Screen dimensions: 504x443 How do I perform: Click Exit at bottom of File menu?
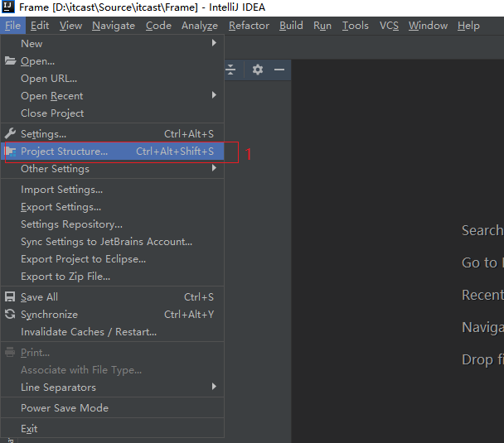click(29, 429)
